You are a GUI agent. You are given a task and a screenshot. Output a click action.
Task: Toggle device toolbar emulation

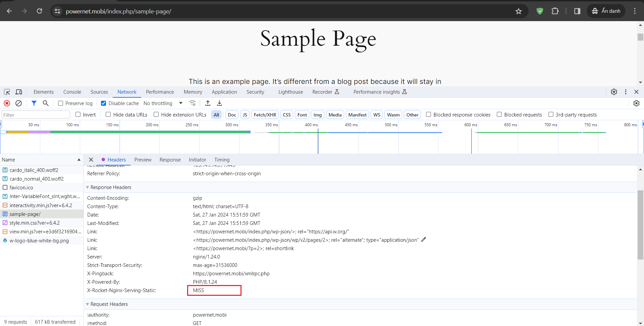tap(19, 92)
